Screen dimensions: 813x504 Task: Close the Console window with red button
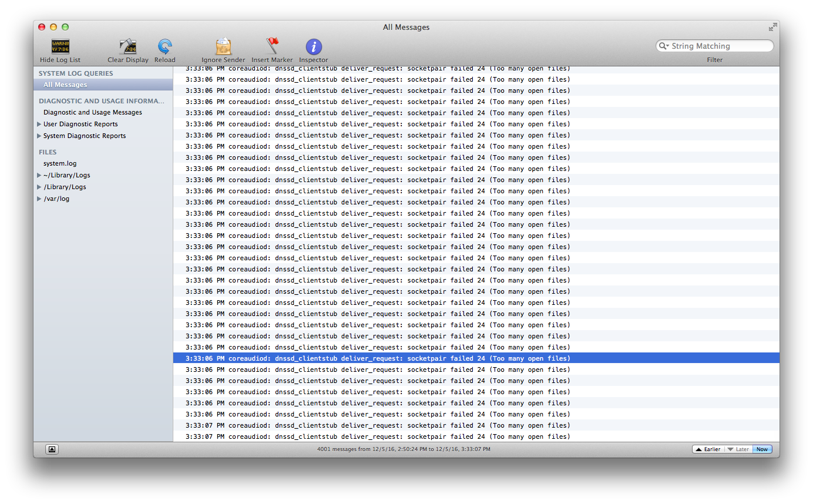42,27
